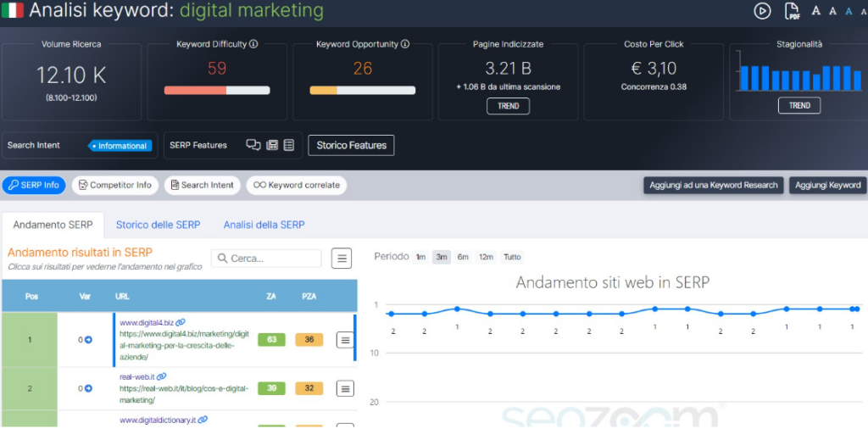Click first data point on SERP chart

tap(392, 314)
